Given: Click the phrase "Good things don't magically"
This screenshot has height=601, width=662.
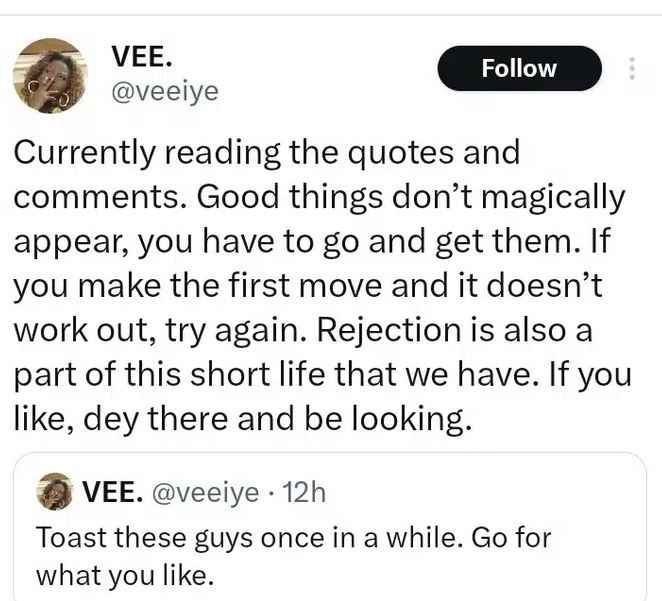Looking at the screenshot, I should tap(411, 198).
